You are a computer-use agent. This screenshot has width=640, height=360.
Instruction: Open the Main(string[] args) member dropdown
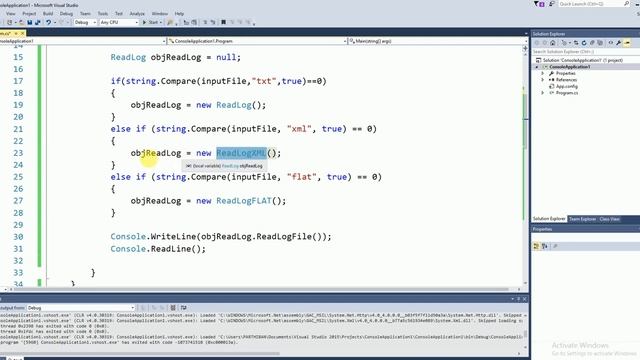[437, 41]
